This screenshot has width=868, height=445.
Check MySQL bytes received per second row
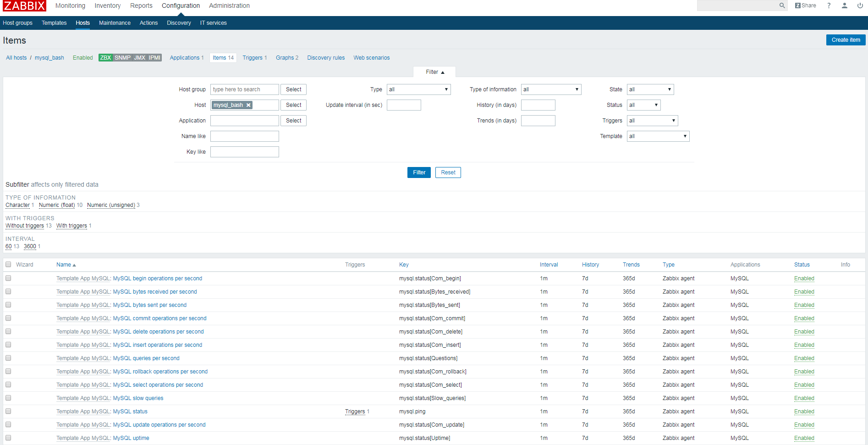click(8, 291)
